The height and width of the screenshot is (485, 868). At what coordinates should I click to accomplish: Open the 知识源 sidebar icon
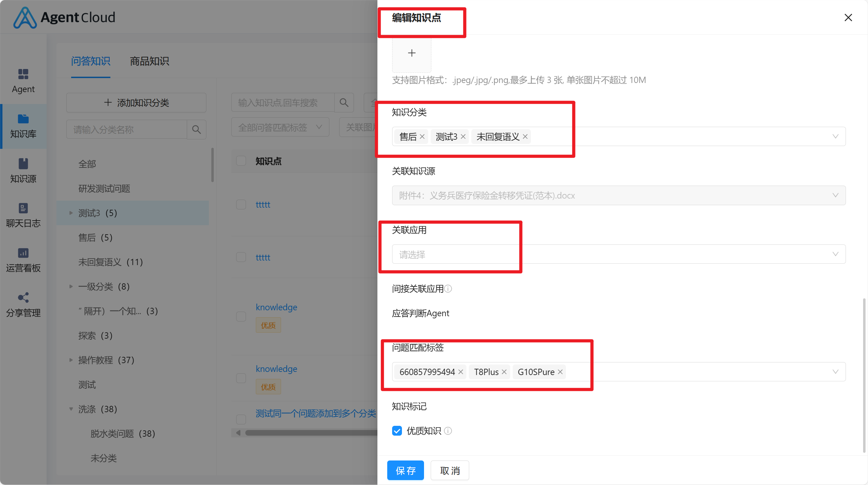click(23, 171)
